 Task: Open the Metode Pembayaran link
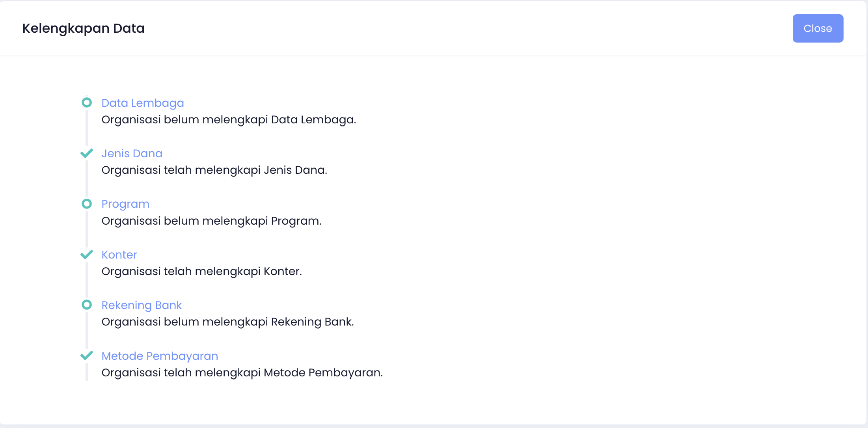(x=160, y=356)
